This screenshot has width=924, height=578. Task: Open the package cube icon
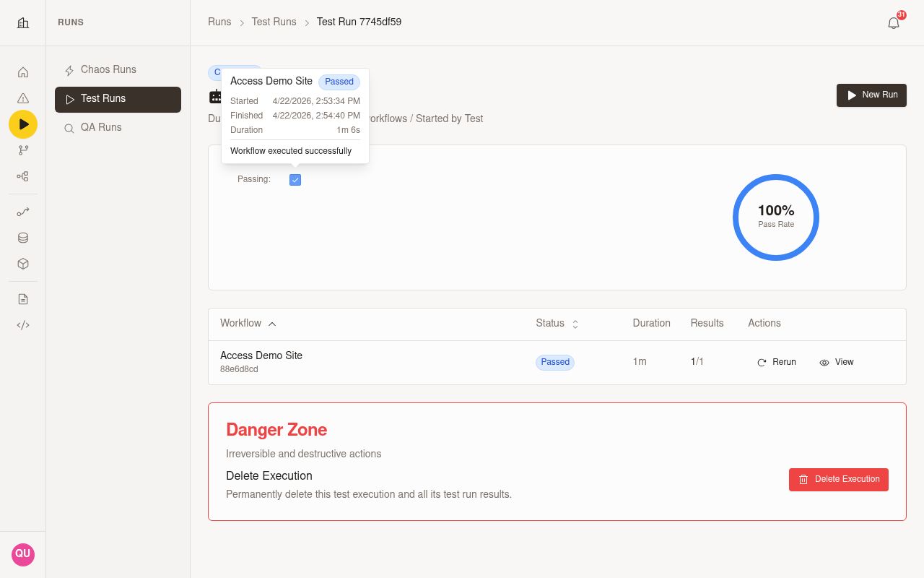23,264
